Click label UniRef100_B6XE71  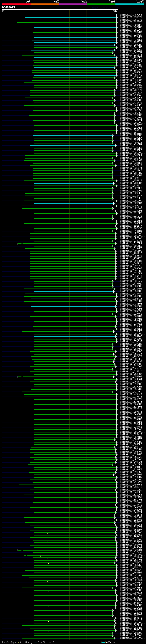tap(131, 618)
